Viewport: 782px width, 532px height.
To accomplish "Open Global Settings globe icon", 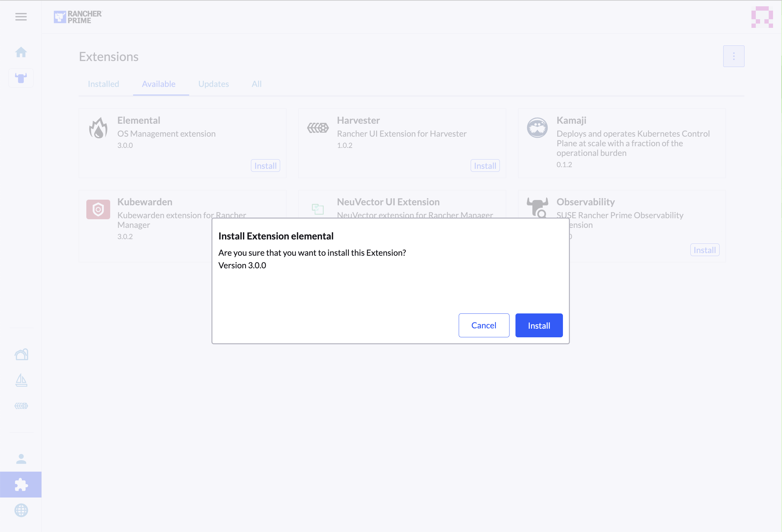I will tap(21, 510).
